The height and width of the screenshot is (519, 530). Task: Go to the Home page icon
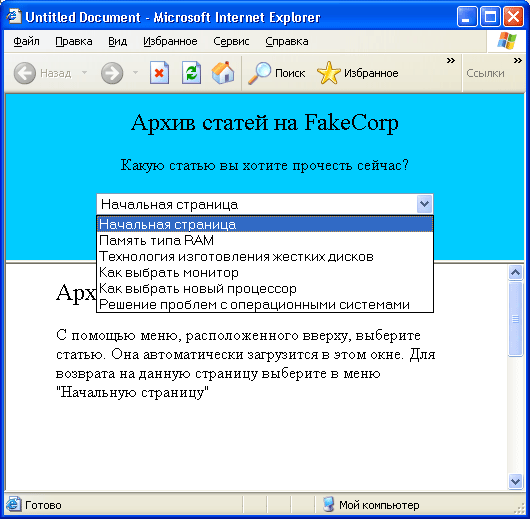click(x=223, y=72)
